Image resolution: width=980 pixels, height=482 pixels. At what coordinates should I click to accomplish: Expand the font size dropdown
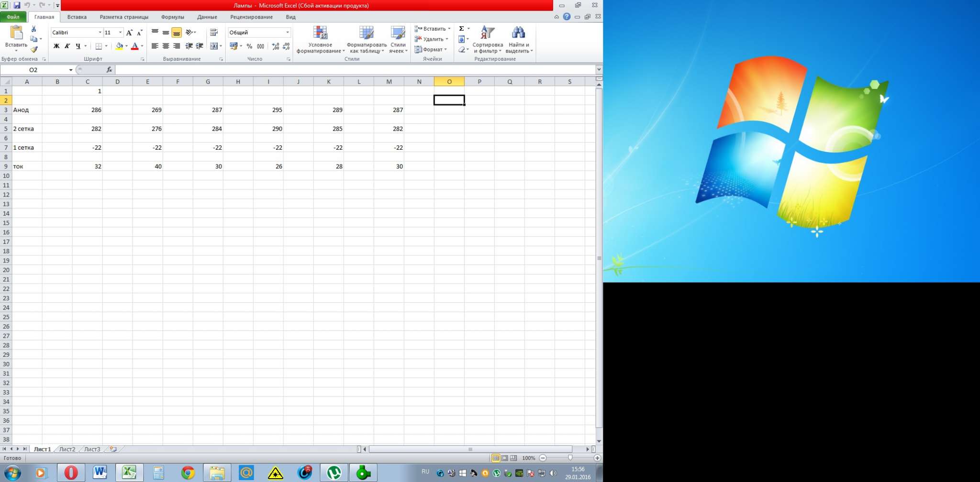coord(120,33)
